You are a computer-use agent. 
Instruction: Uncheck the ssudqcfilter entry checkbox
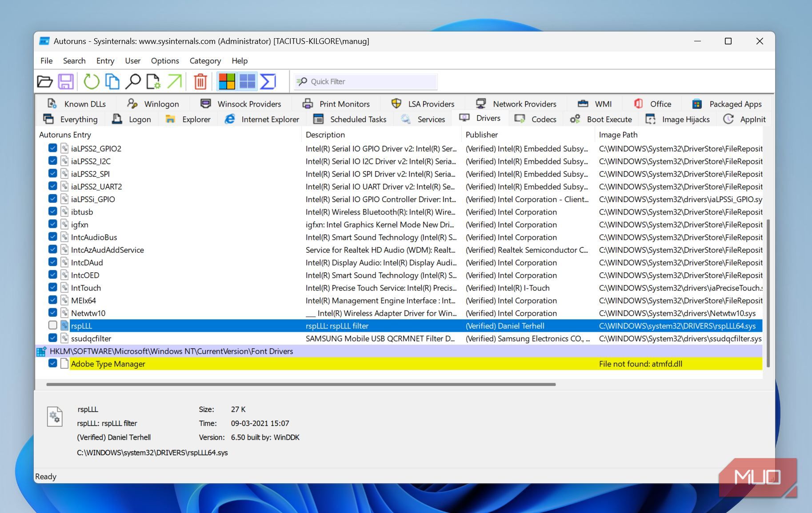click(52, 338)
